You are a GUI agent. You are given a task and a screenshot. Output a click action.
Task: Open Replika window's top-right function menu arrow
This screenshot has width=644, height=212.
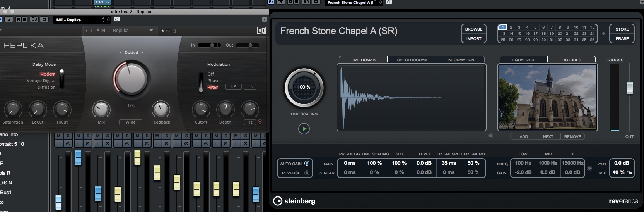click(x=265, y=19)
